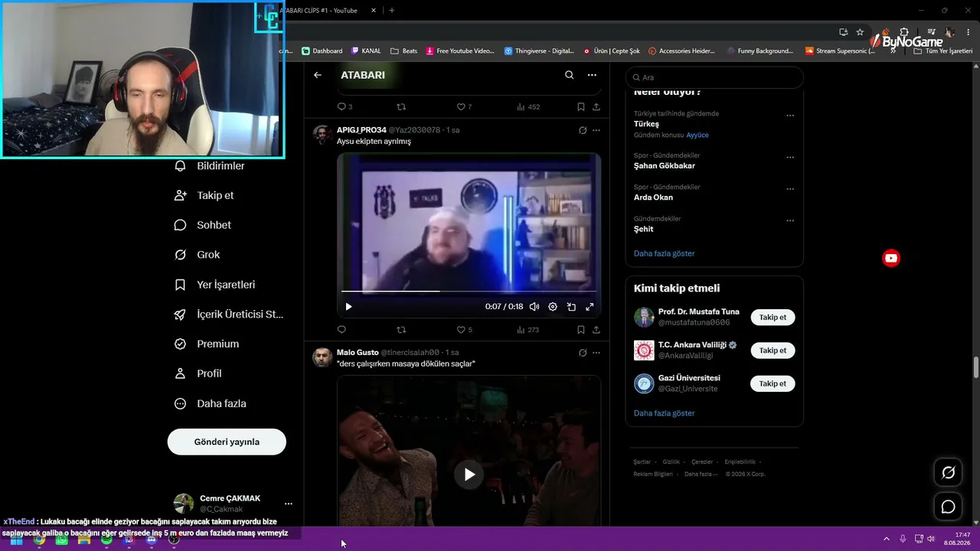Open Yer İşaretleri in the sidebar

(215, 285)
